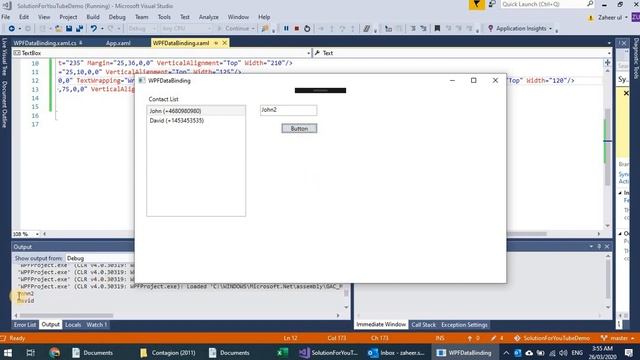
Task: Open the Text property dropdown
Action: (x=609, y=53)
